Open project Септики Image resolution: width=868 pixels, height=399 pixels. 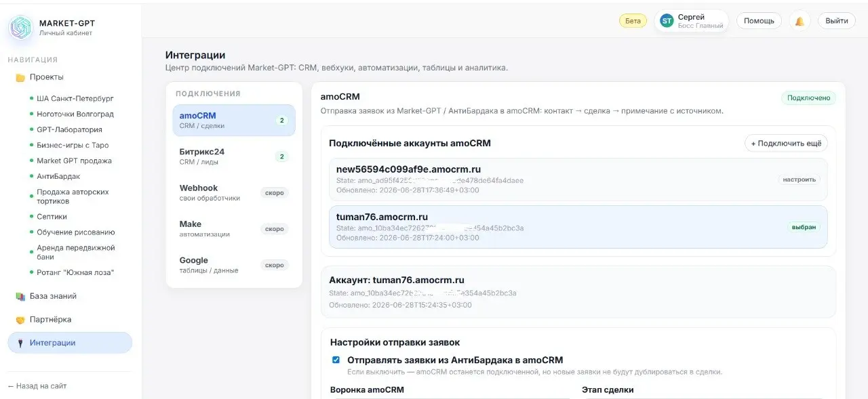pyautogui.click(x=52, y=217)
